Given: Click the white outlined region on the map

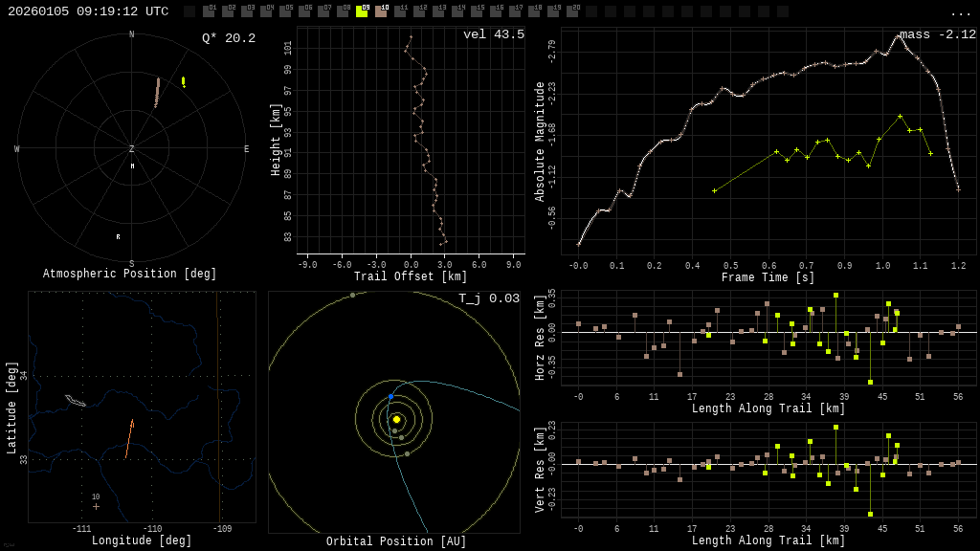Looking at the screenshot, I should pyautogui.click(x=75, y=400).
